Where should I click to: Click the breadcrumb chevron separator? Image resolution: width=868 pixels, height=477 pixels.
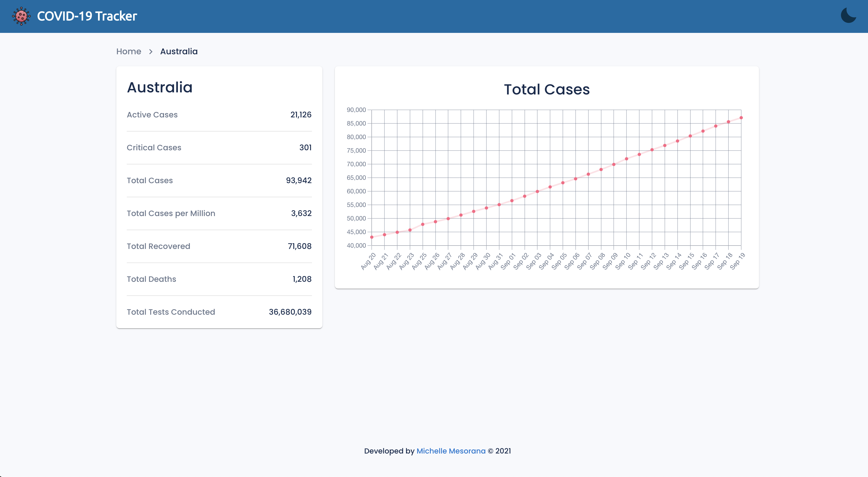150,52
